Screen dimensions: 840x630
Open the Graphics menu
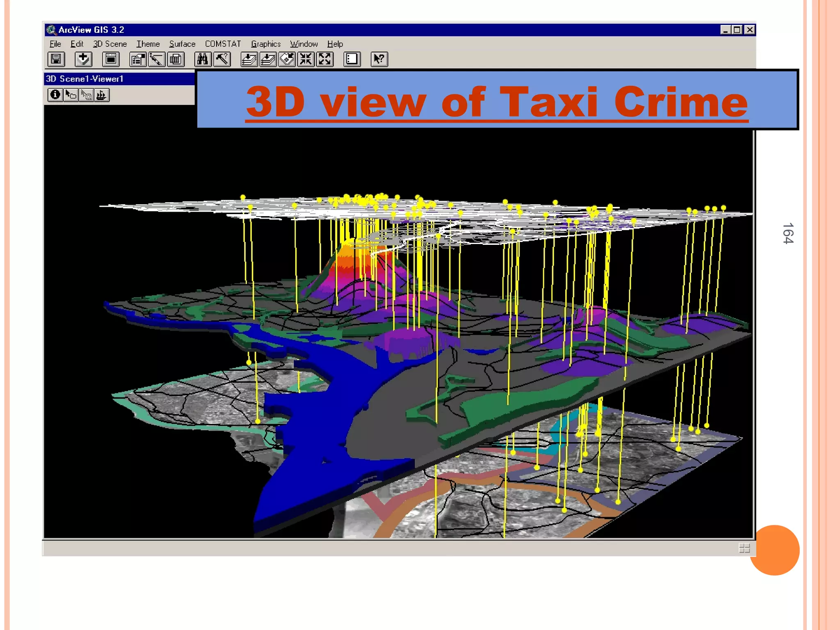[x=266, y=44]
